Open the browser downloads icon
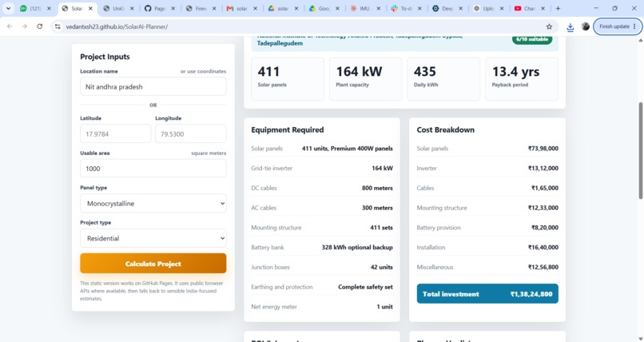Screen dimensions: 644x342 [570, 27]
